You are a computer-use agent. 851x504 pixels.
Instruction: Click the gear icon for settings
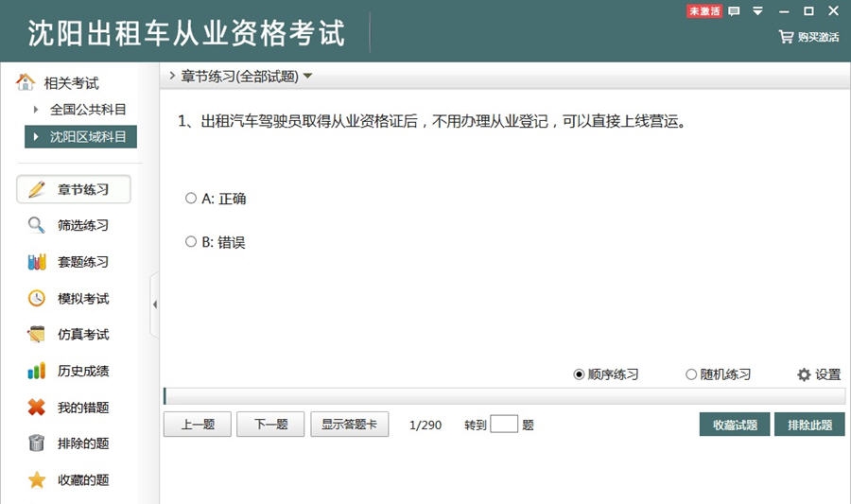click(804, 374)
